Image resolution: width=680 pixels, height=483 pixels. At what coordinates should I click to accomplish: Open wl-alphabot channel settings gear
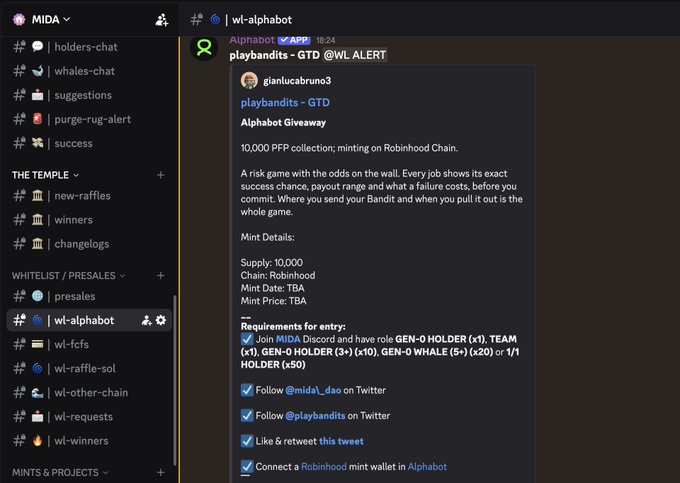(x=161, y=320)
